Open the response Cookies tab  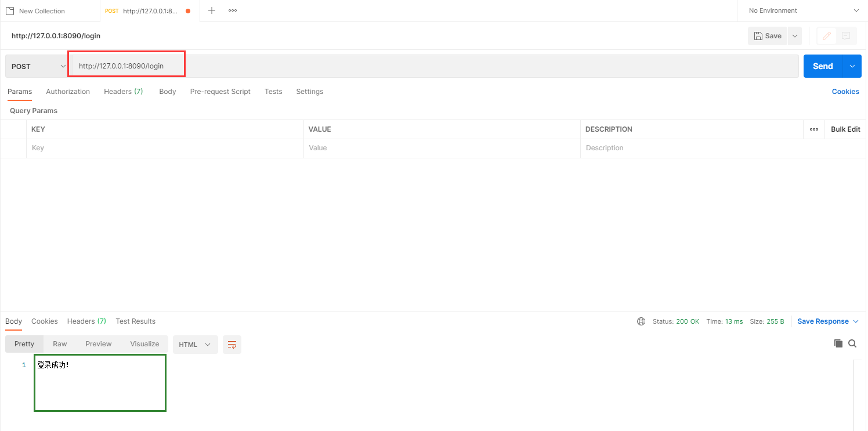coord(45,321)
